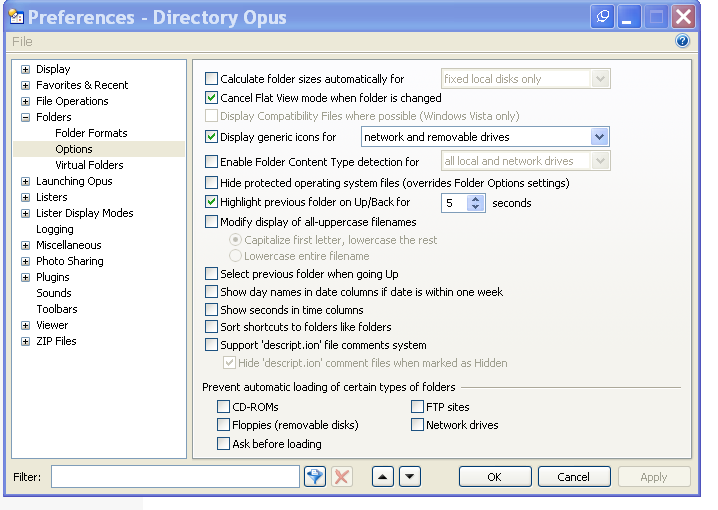Check Modify display of all-uppercase filenames
This screenshot has width=718, height=510.
[x=211, y=222]
